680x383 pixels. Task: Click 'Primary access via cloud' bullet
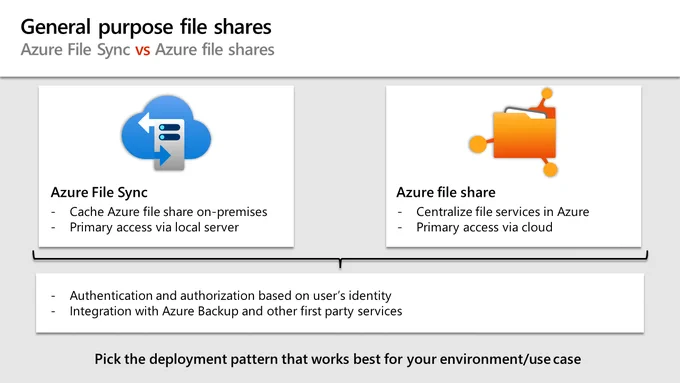click(484, 227)
